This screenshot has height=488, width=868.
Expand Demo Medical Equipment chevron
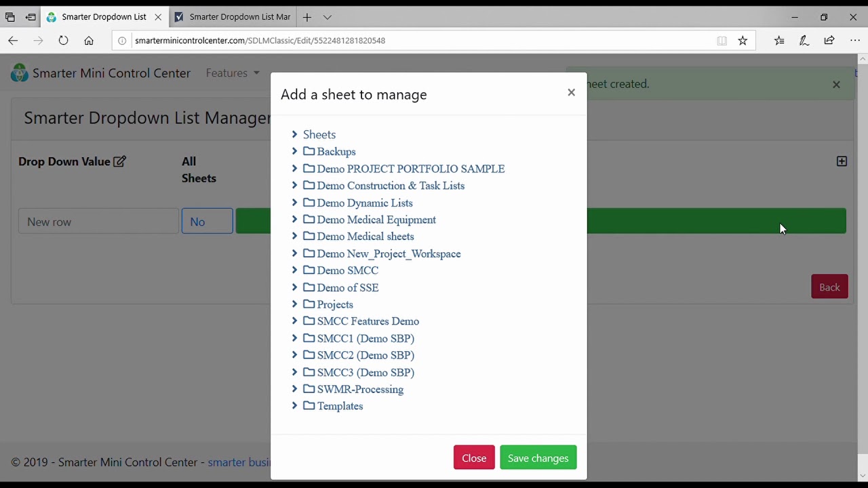[294, 219]
